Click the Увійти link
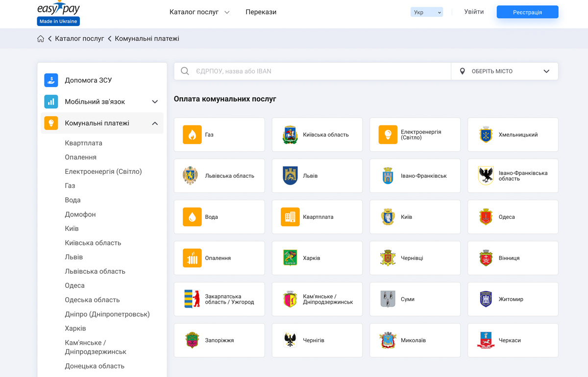Image resolution: width=588 pixels, height=377 pixels. click(473, 11)
